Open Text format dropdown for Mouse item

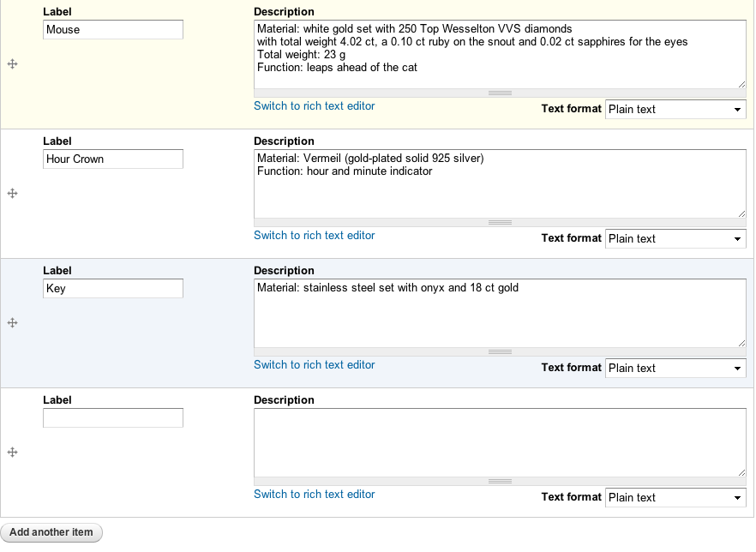(675, 109)
